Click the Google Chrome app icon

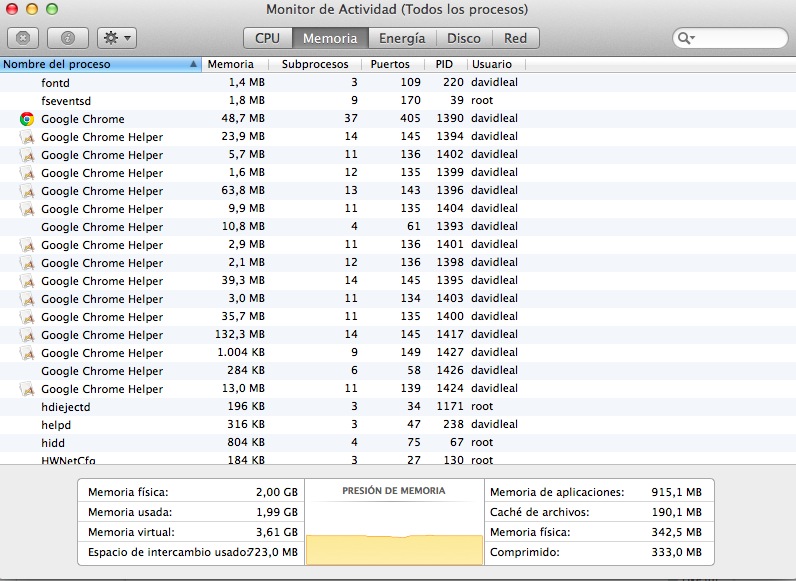pos(27,119)
